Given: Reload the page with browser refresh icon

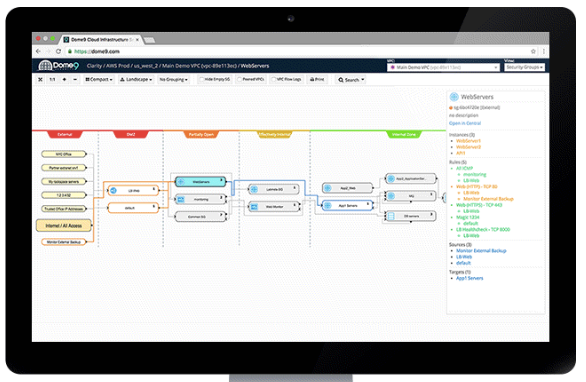Looking at the screenshot, I should (x=58, y=51).
